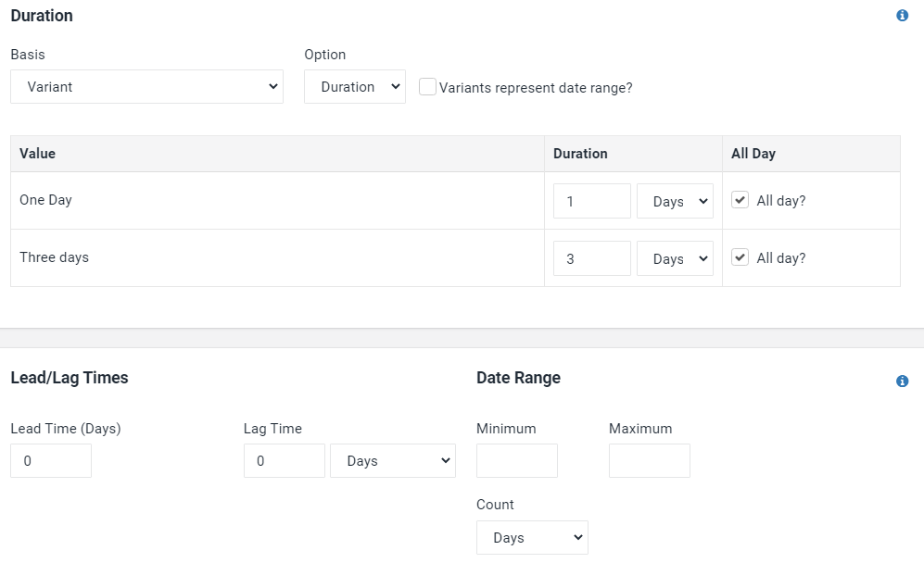Viewport: 924px width, 563px height.
Task: Click the Maximum date range field
Action: [x=650, y=460]
